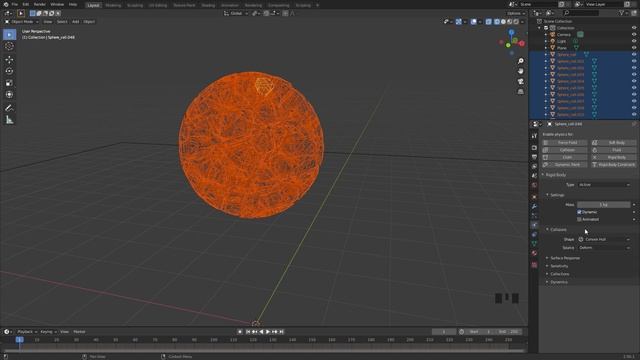The width and height of the screenshot is (640, 360).
Task: Open the Global transform orientation dropdown
Action: 236,13
